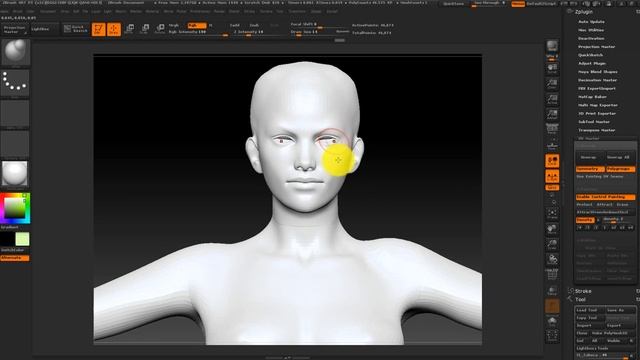640x360 pixels.
Task: Select the Rotate mode icon on top shelf
Action: pyautogui.click(x=160, y=29)
